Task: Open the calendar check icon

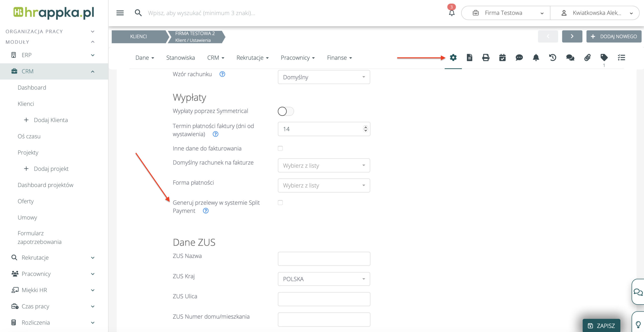Action: click(x=502, y=58)
